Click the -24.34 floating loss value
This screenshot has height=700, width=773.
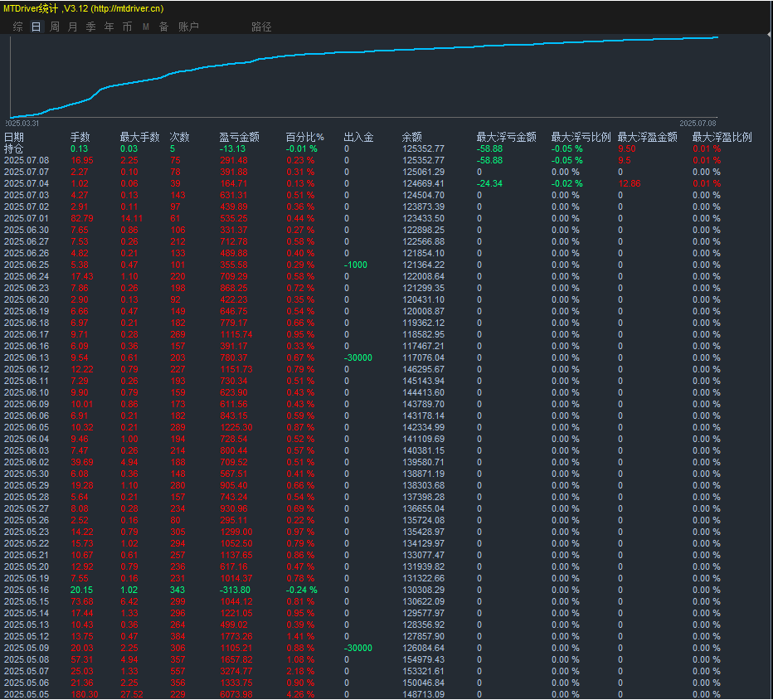click(x=489, y=183)
